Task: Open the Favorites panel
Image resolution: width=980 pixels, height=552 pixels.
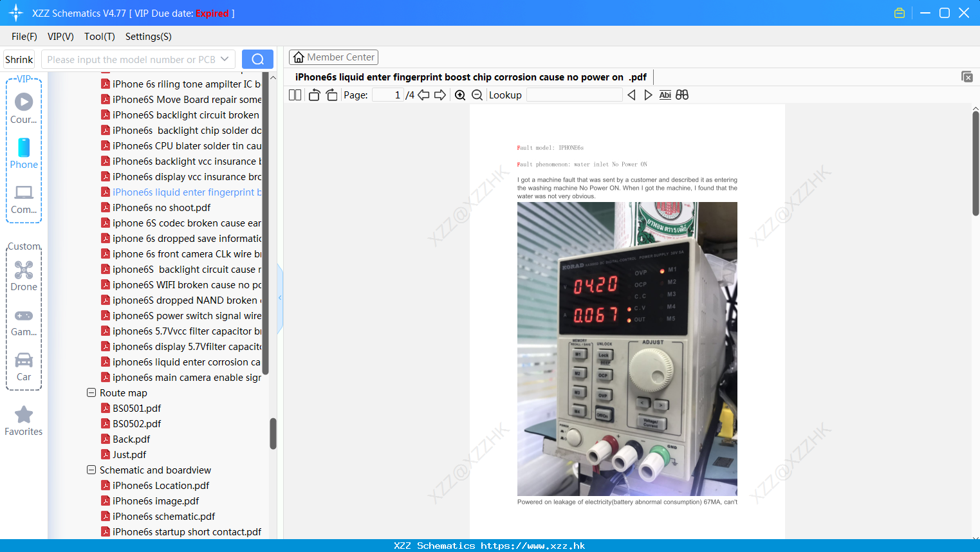Action: click(x=24, y=421)
